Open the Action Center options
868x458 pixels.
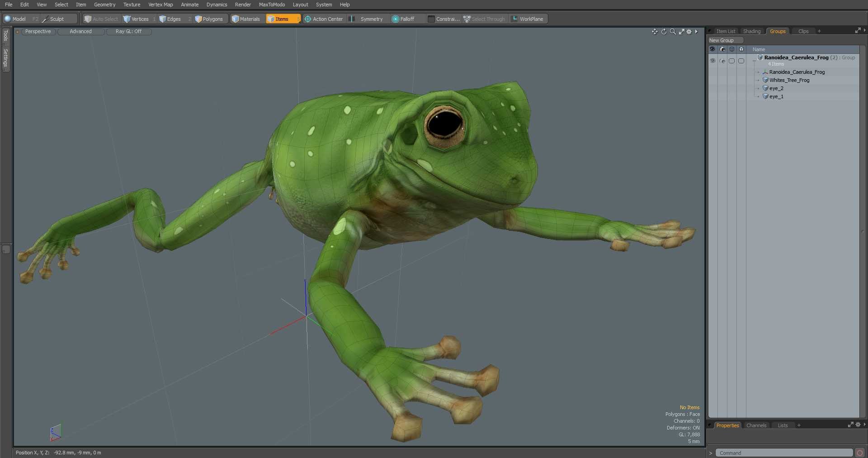(x=324, y=19)
